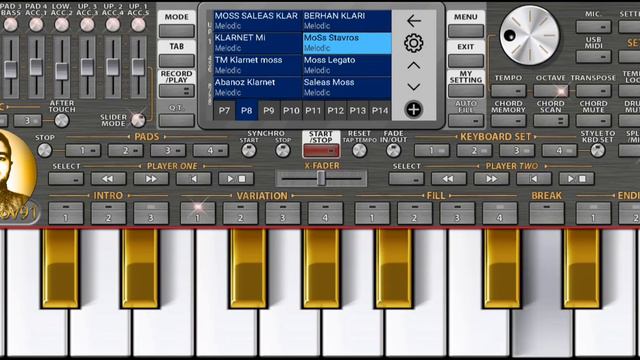Click the OCTAVE button
This screenshot has width=640, height=360.
(x=551, y=90)
